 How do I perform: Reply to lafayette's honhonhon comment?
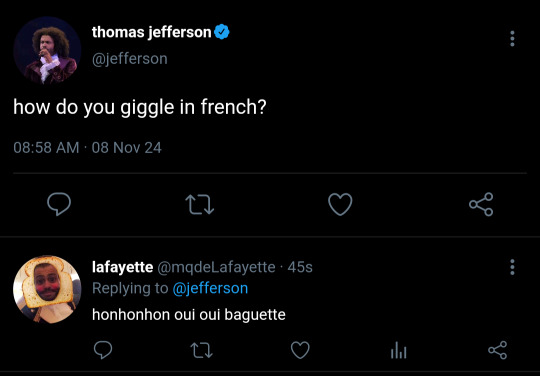pos(103,350)
